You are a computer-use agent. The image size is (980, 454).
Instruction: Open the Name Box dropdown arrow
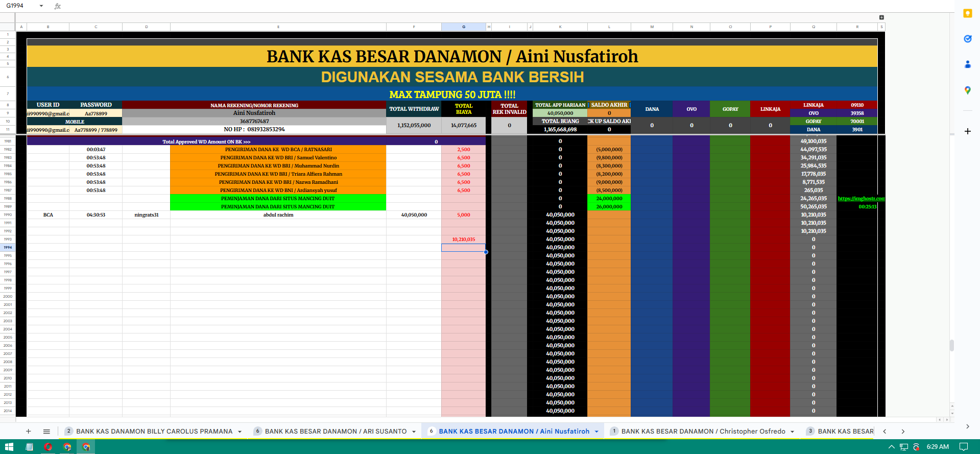tap(41, 6)
